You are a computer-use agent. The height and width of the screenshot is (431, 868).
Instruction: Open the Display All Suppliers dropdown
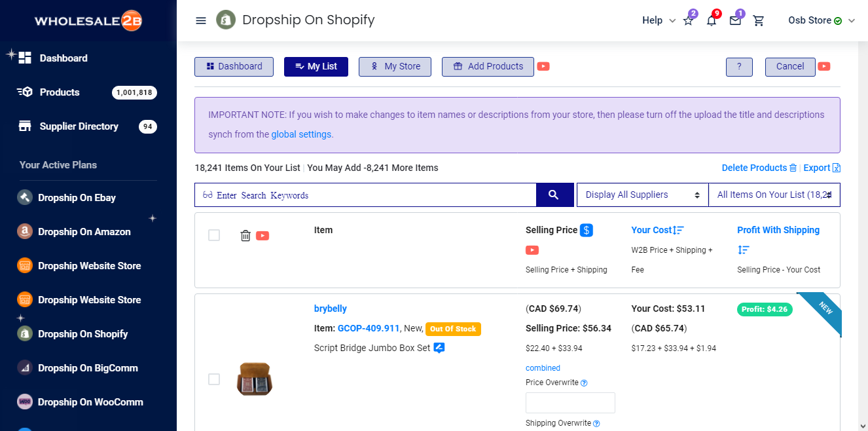click(642, 195)
